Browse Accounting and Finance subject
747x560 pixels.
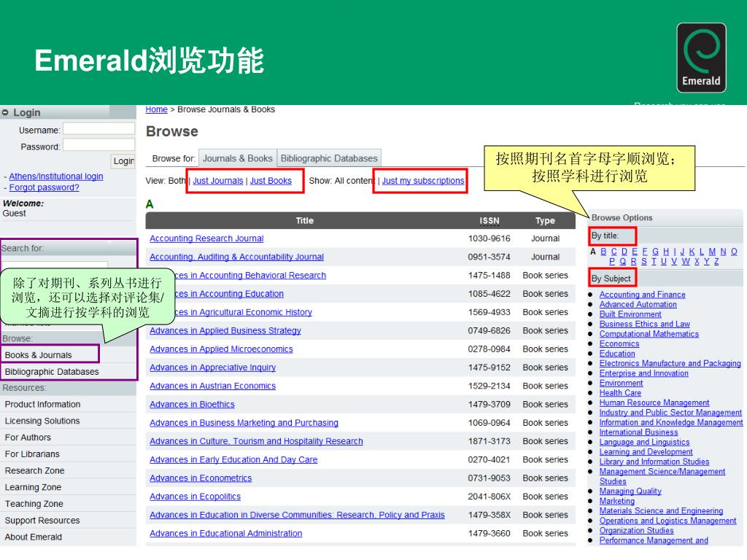pos(642,295)
